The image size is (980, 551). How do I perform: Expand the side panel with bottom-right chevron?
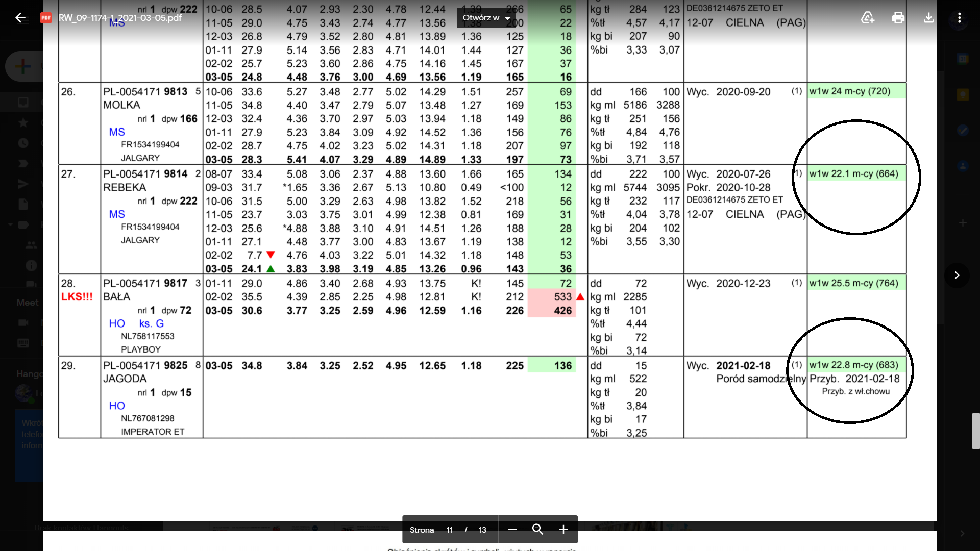point(962,533)
